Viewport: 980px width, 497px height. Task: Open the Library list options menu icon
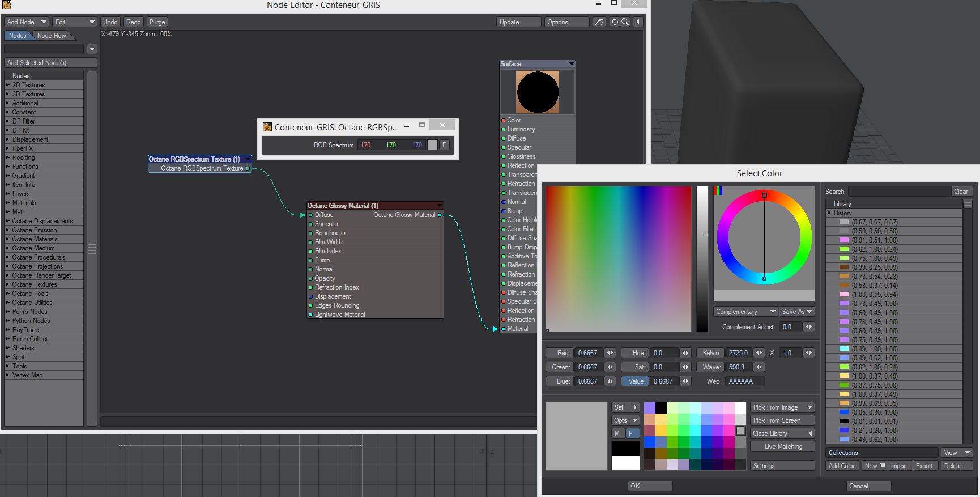[968, 204]
